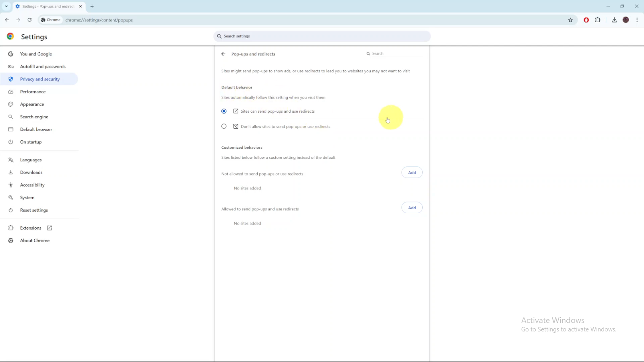Open the Chrome three-dot menu
Image resolution: width=644 pixels, height=362 pixels.
pos(637,20)
